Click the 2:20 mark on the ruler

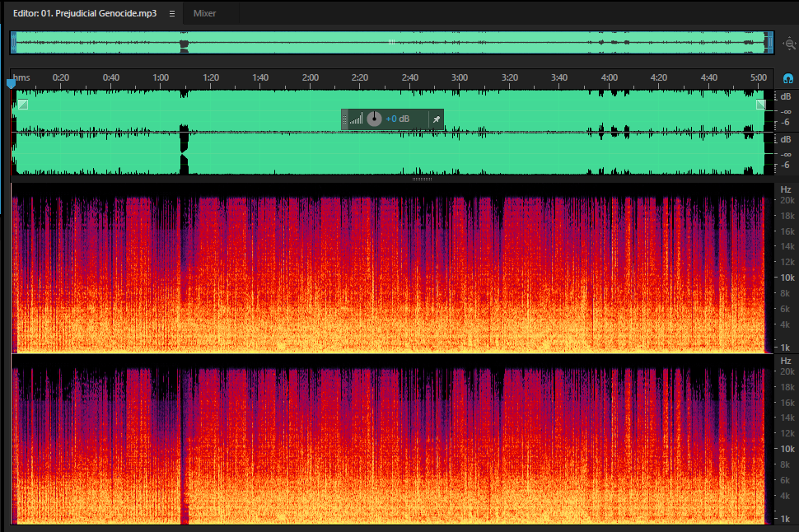click(x=359, y=77)
